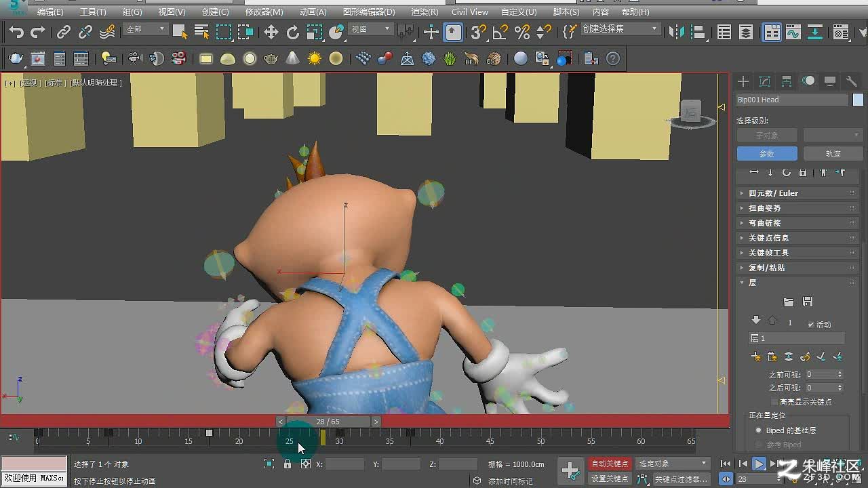Click the load layer folder icon
This screenshot has width=868, height=488.
788,302
